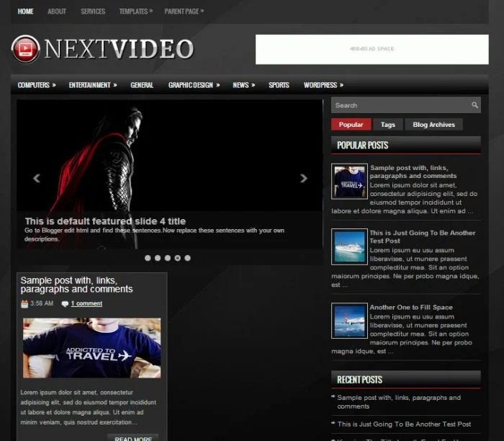
Task: Open the Services page
Action: (93, 12)
